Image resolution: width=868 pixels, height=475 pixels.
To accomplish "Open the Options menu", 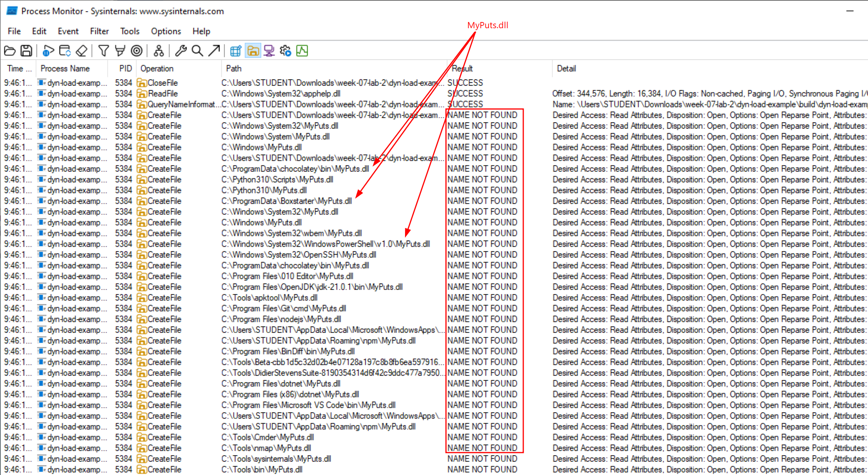I will click(166, 31).
